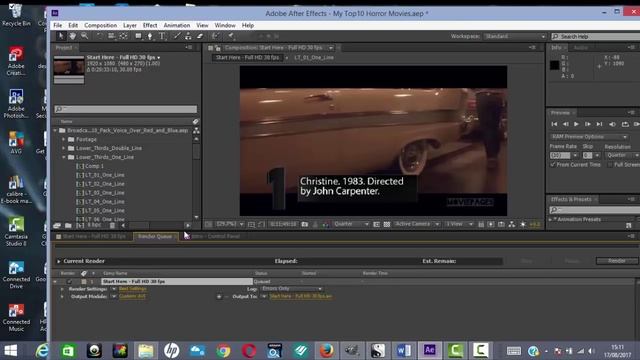
Task: Select the Pan Behind anchor tool
Action: (x=123, y=36)
